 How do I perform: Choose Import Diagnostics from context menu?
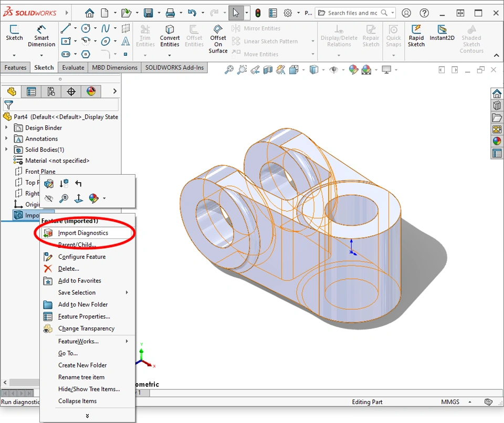pos(83,233)
